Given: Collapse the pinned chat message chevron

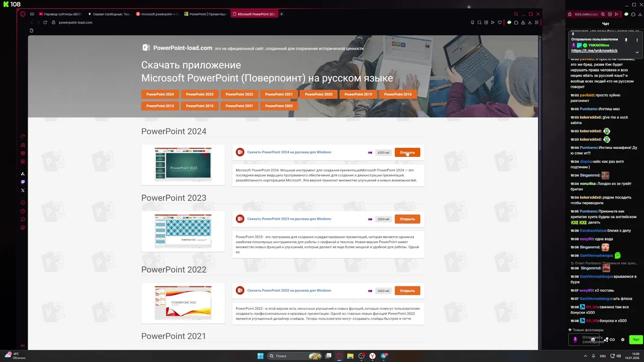Looking at the screenshot, I should point(637,52).
